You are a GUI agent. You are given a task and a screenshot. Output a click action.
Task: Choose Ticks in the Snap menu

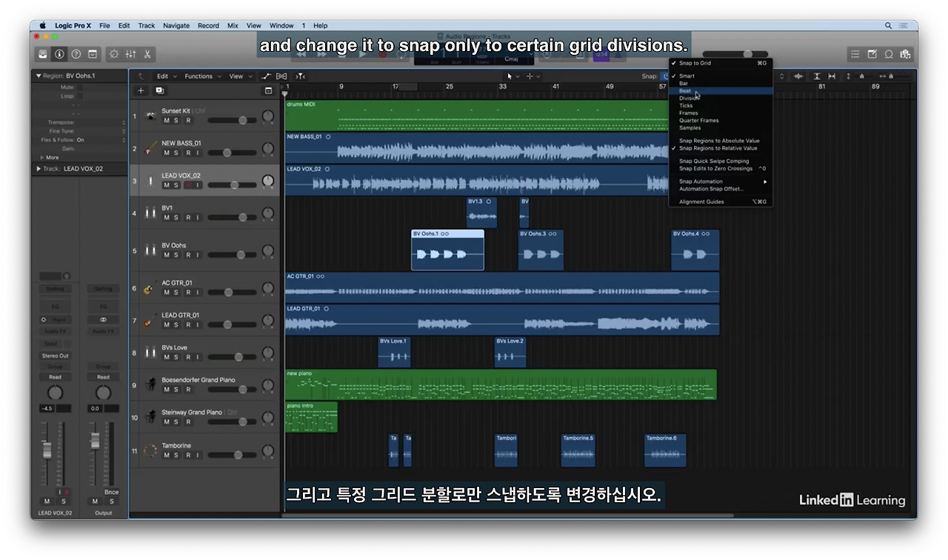tap(721, 106)
